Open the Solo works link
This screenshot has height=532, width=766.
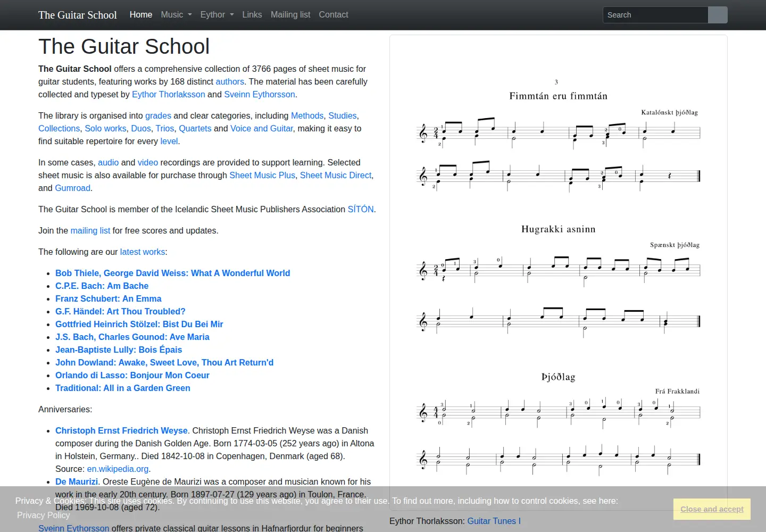coord(105,128)
